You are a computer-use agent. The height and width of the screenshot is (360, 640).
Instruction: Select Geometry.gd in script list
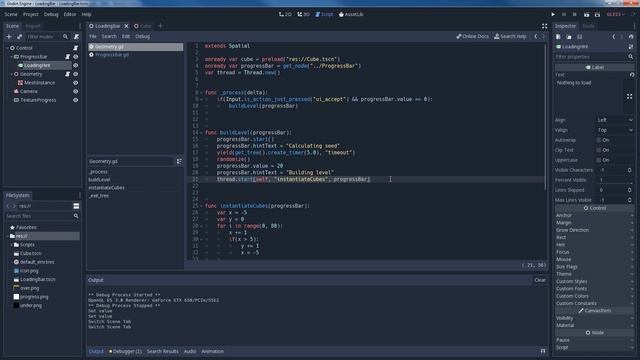click(x=136, y=47)
